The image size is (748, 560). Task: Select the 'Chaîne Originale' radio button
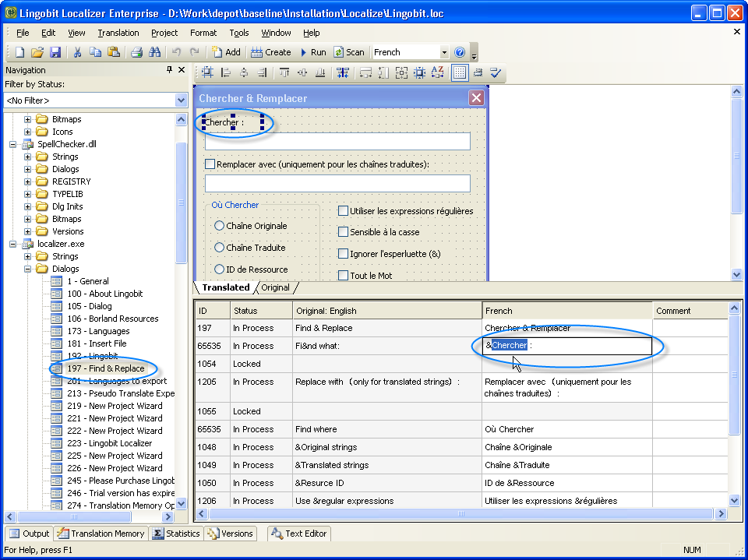coord(219,226)
